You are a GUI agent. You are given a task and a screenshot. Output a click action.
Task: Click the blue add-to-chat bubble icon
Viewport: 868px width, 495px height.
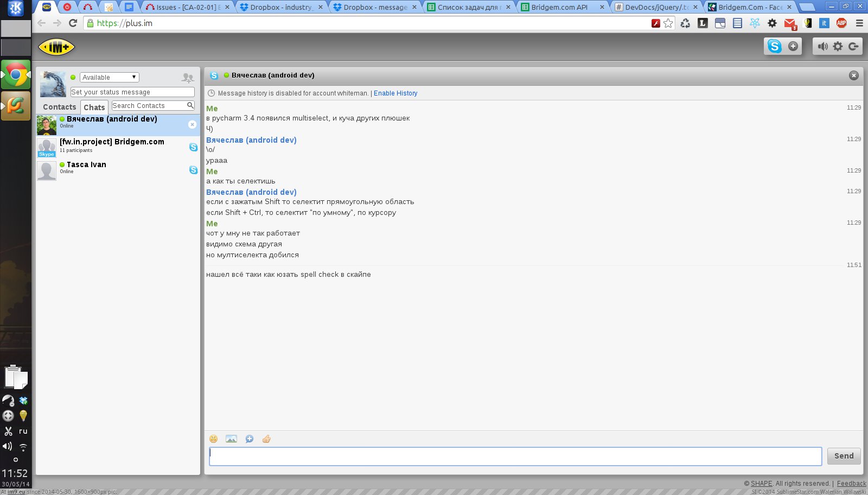[249, 439]
